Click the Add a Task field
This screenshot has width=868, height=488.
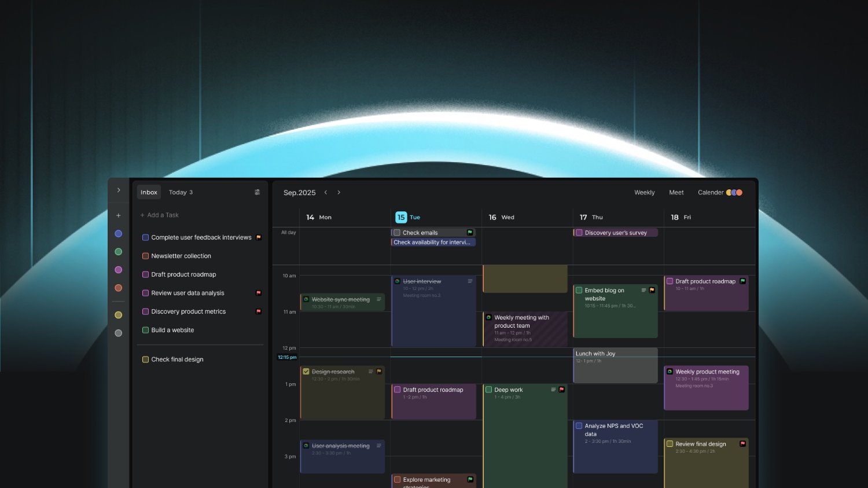point(163,215)
